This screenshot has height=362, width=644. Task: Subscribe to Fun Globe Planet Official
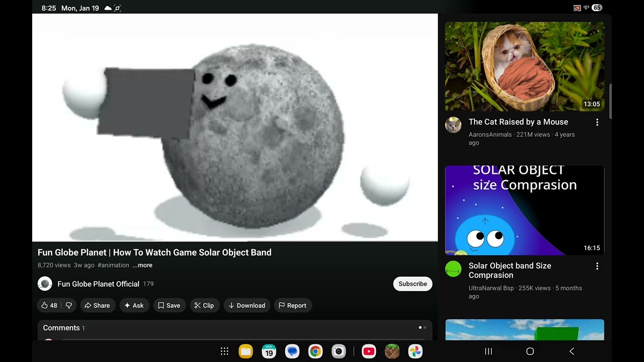point(413,284)
